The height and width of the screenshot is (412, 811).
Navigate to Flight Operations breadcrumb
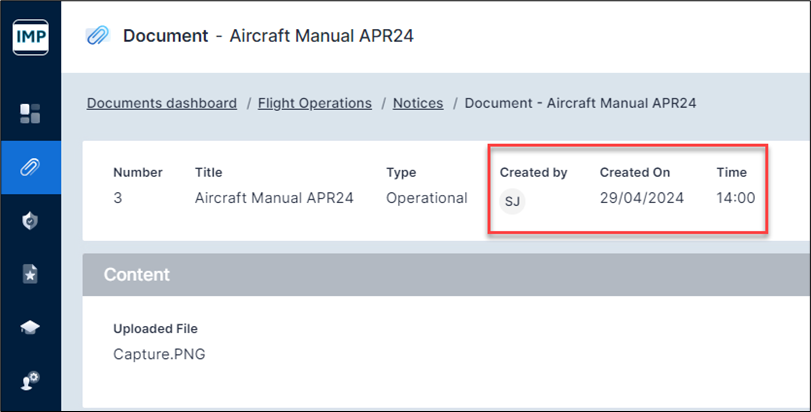[x=314, y=103]
